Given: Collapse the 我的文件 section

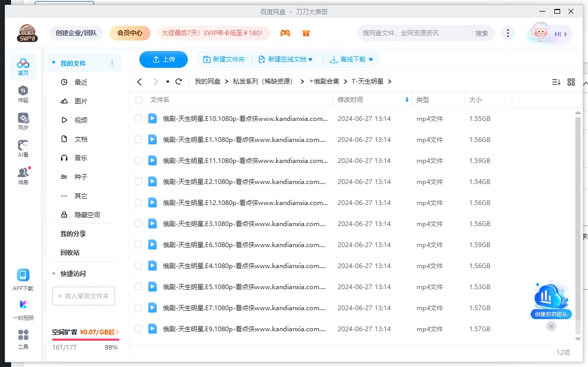Looking at the screenshot, I should pos(53,62).
